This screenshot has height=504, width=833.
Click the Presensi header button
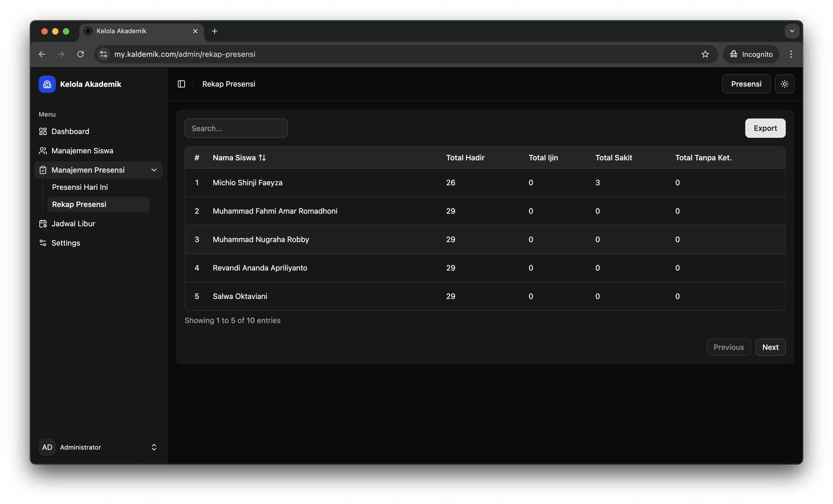tap(746, 84)
